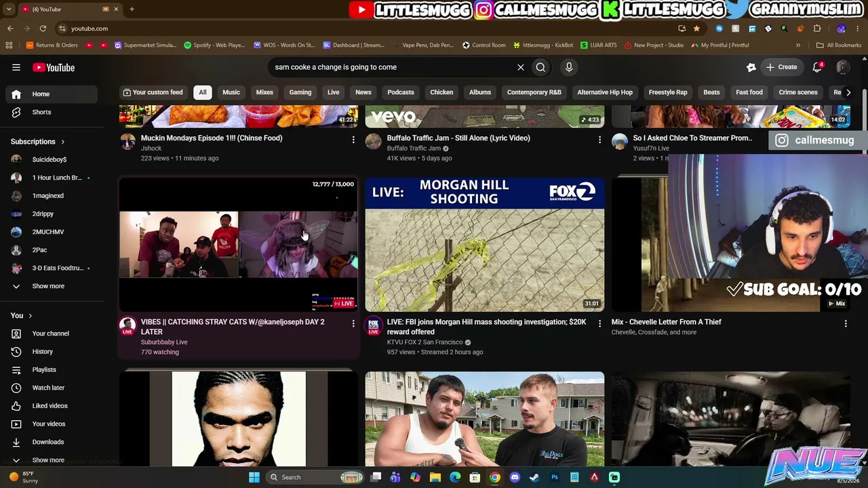Open the KTVU FOX 2 San Francisco channel

click(425, 342)
